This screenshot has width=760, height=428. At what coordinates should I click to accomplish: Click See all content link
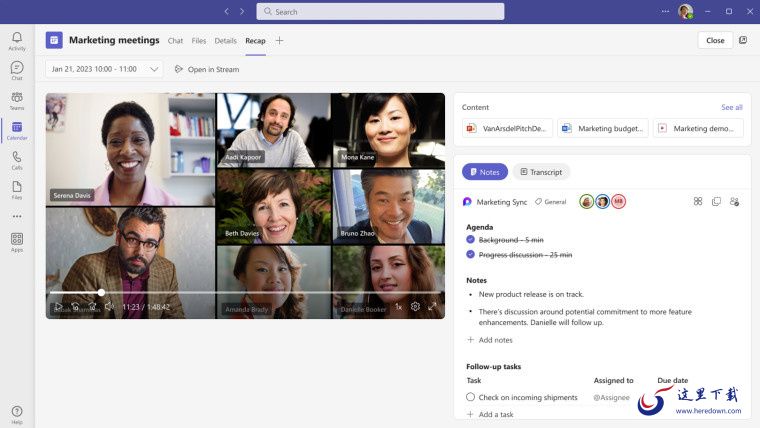pos(731,107)
